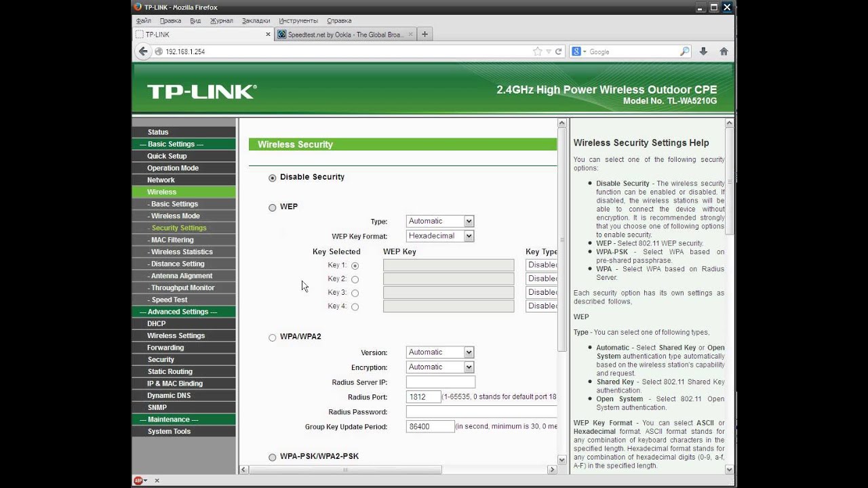This screenshot has height=488, width=868.
Task: Click the reload page icon
Action: click(559, 52)
